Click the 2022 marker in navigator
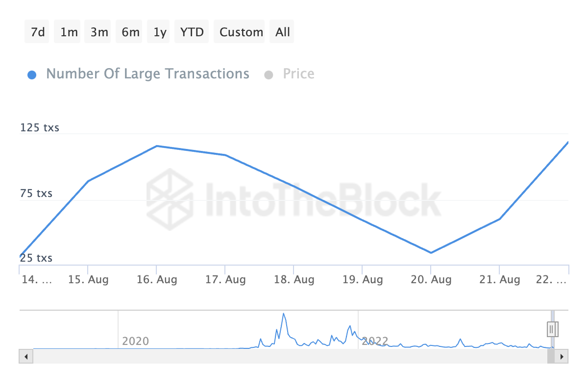Image resolution: width=588 pixels, height=392 pixels. pyautogui.click(x=375, y=341)
